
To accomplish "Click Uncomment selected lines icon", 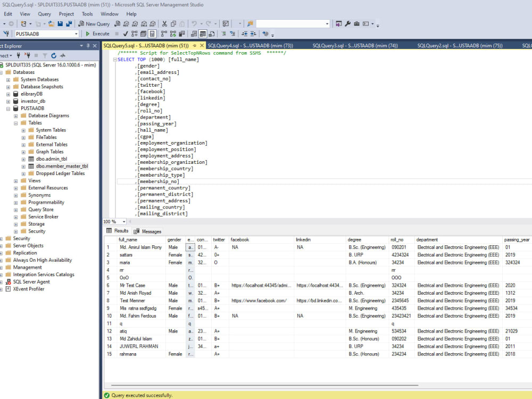I will 232,34.
